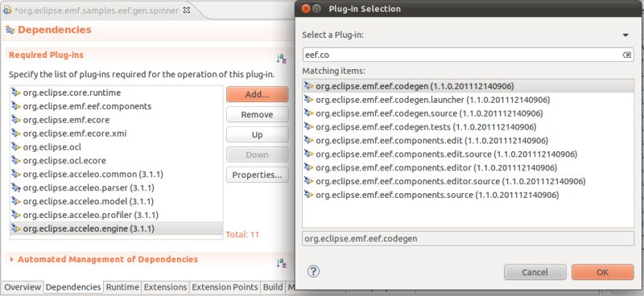Select org.eclipse.acceleo.parser (3.1.1) entry
Viewport: 644px width, 296px height.
116,188
